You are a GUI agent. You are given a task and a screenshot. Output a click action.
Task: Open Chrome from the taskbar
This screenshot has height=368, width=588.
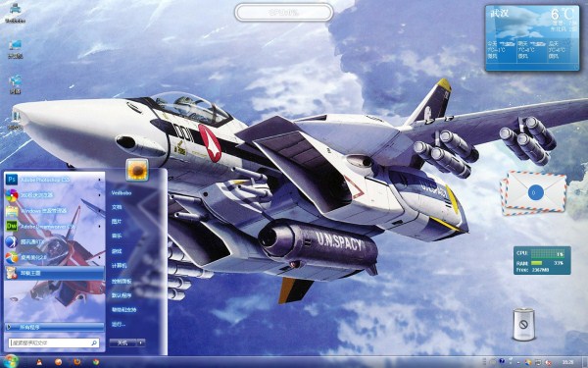96,362
